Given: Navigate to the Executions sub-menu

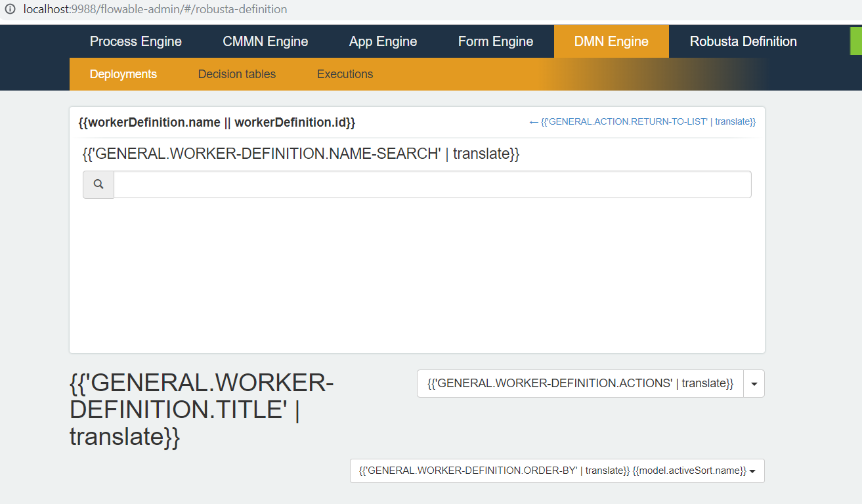Looking at the screenshot, I should coord(345,74).
